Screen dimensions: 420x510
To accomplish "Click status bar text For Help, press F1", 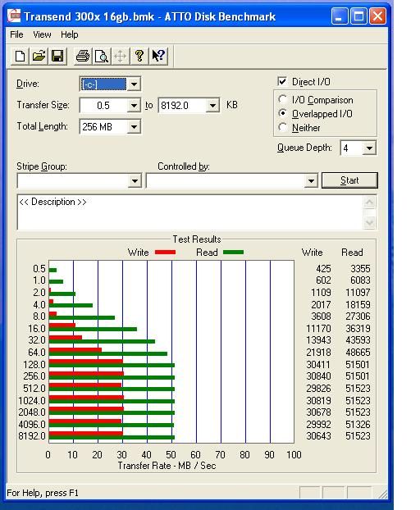I will 43,493.
